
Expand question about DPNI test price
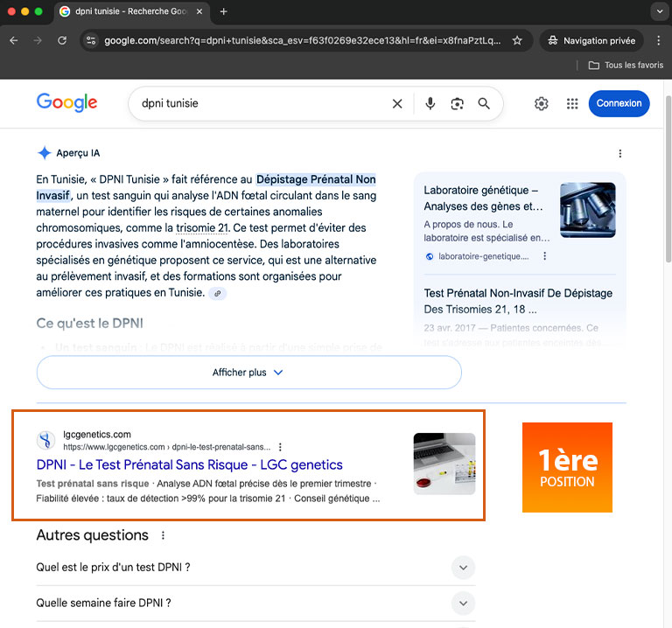coord(464,568)
